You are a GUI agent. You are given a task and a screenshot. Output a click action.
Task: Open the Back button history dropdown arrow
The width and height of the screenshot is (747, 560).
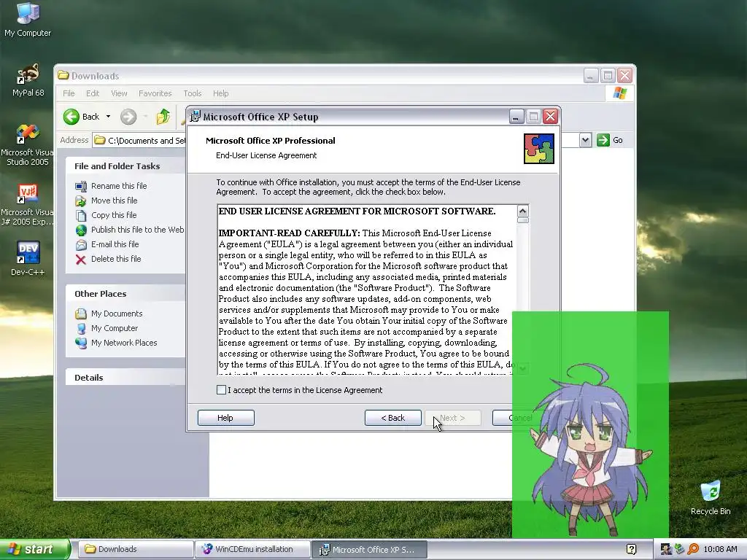click(x=108, y=117)
